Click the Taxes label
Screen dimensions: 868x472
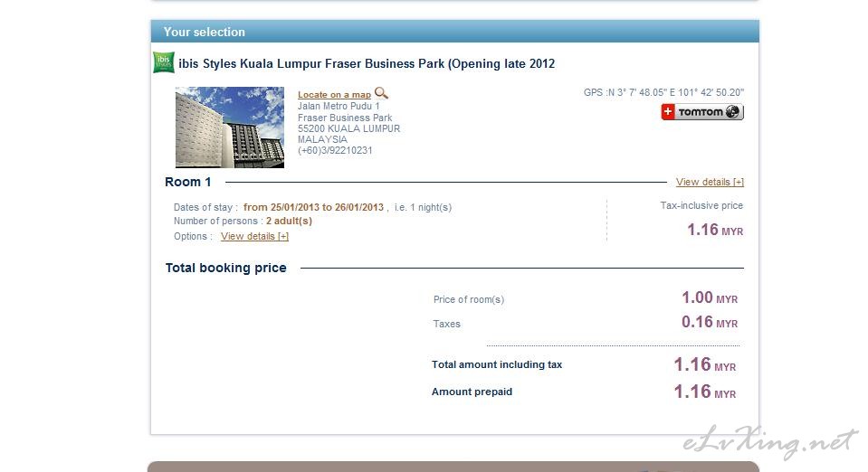pyautogui.click(x=447, y=324)
